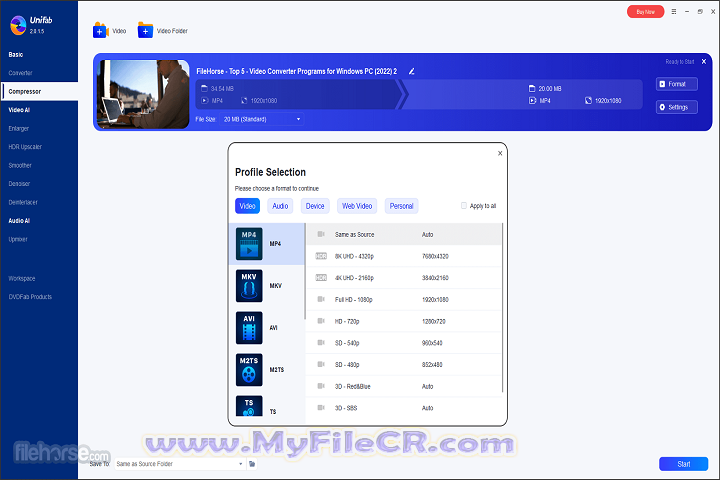
Task: Enable the Apply to all checkbox
Action: 464,206
